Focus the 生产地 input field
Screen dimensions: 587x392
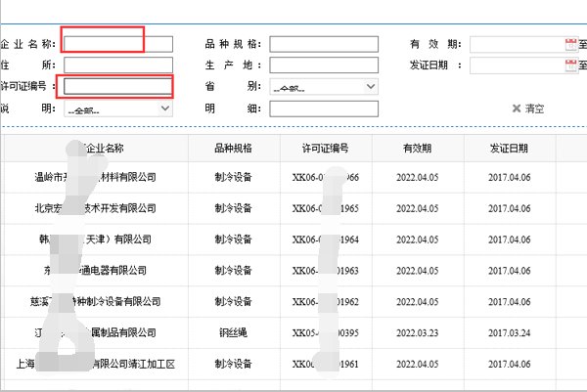pyautogui.click(x=324, y=65)
